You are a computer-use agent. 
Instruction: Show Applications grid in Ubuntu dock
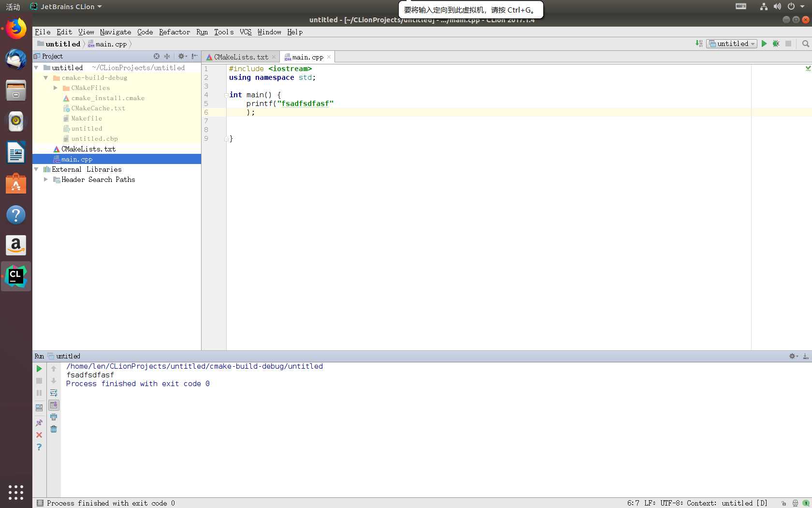pos(16,492)
